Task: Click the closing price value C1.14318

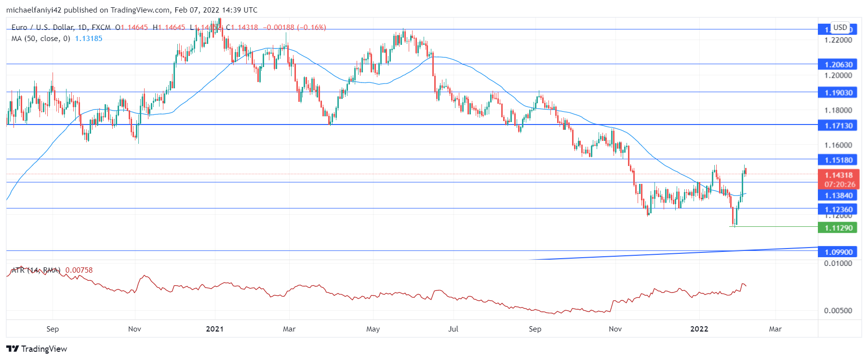Action: [x=242, y=28]
